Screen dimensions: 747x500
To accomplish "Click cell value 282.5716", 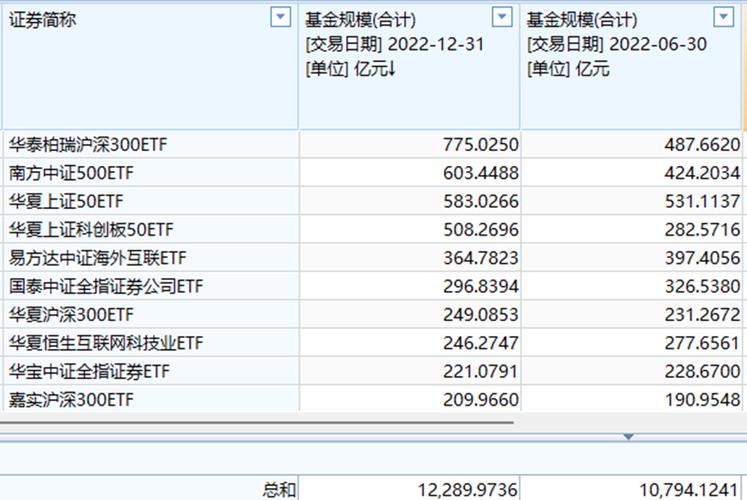I will coord(703,230).
